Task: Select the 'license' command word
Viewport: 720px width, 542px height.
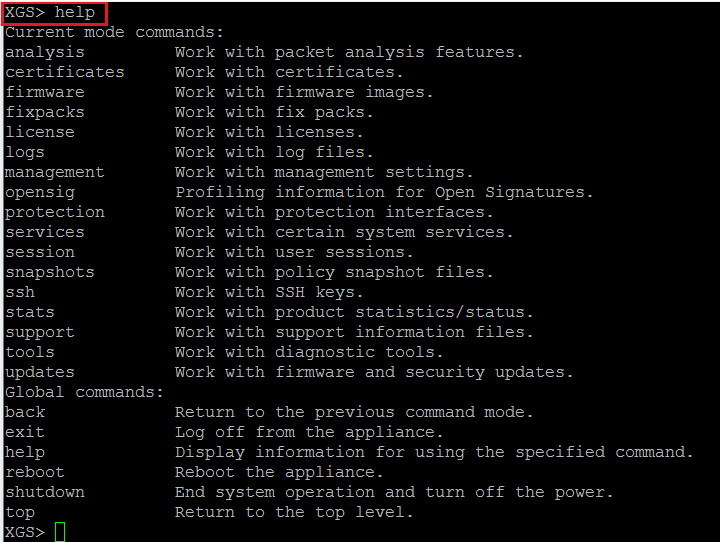Action: pyautogui.click(x=40, y=132)
